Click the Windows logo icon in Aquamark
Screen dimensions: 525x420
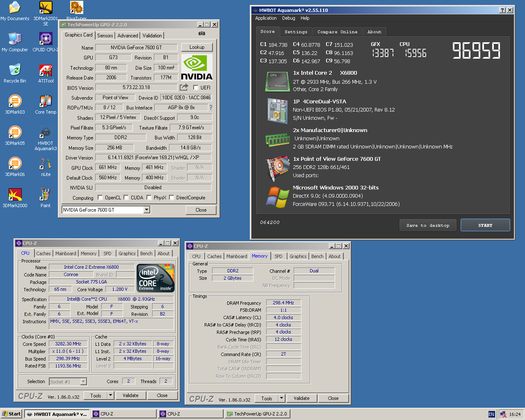click(277, 197)
